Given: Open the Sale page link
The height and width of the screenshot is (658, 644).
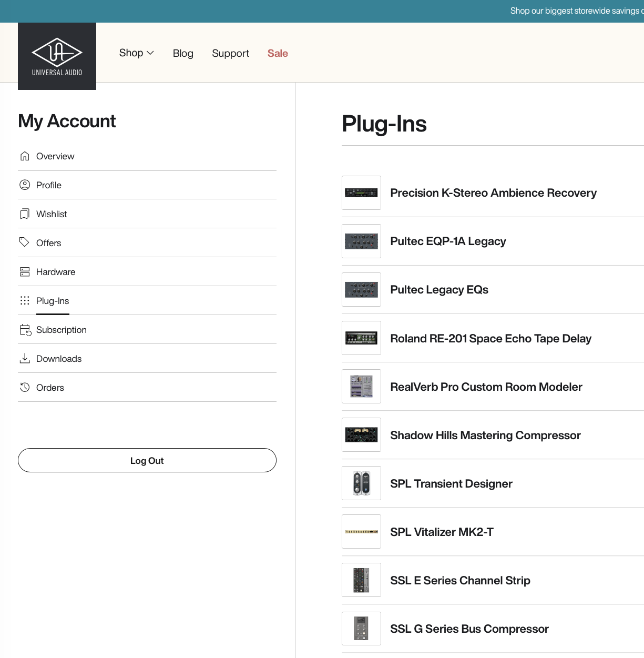Looking at the screenshot, I should pyautogui.click(x=278, y=54).
